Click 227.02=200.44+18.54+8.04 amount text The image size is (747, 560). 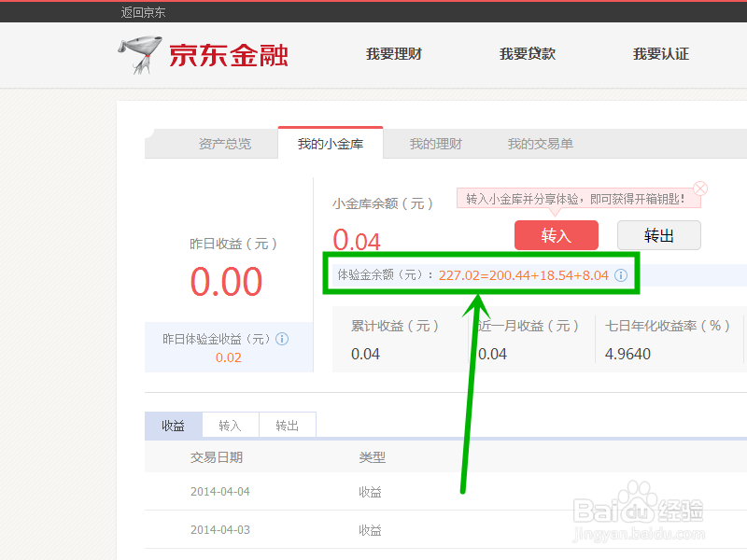tap(524, 275)
